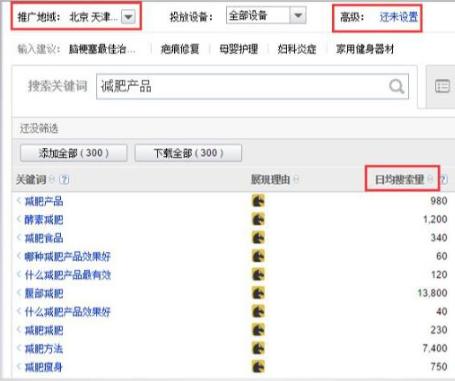The height and width of the screenshot is (381, 455).
Task: Open the 减肥产品 keyword link in results
Action: point(44,201)
